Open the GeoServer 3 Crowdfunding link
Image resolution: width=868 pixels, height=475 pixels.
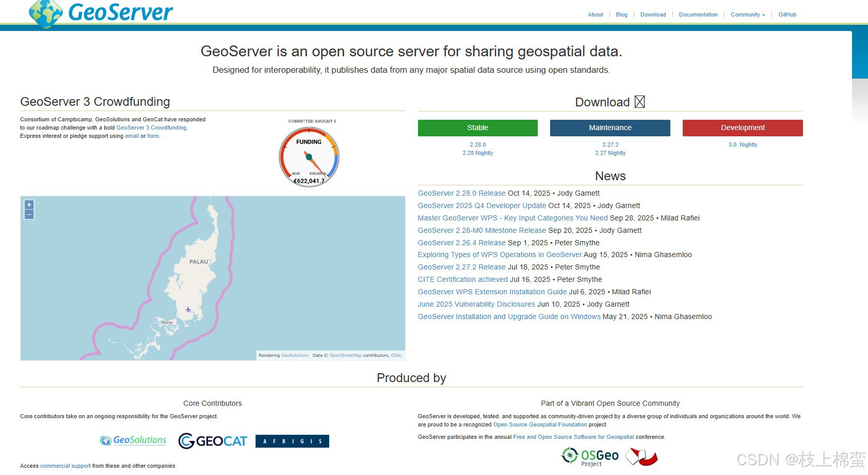[151, 128]
